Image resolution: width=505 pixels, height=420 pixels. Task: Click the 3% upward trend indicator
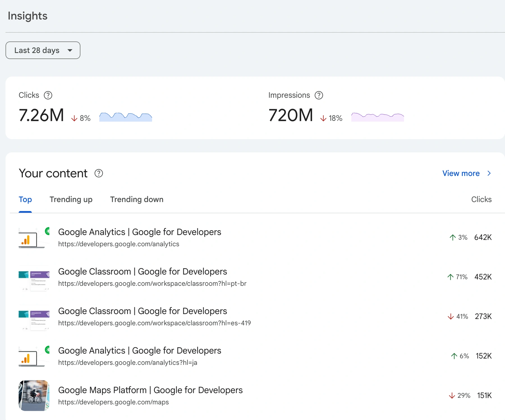point(458,237)
